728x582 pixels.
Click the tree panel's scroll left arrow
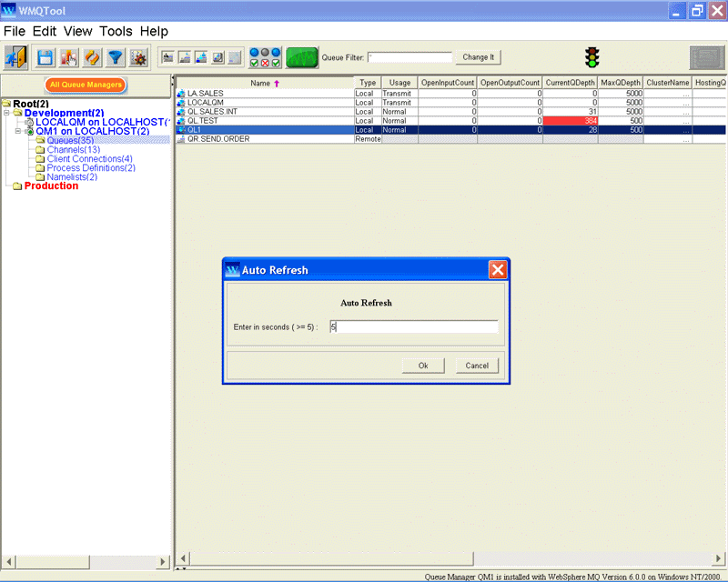[x=8, y=562]
